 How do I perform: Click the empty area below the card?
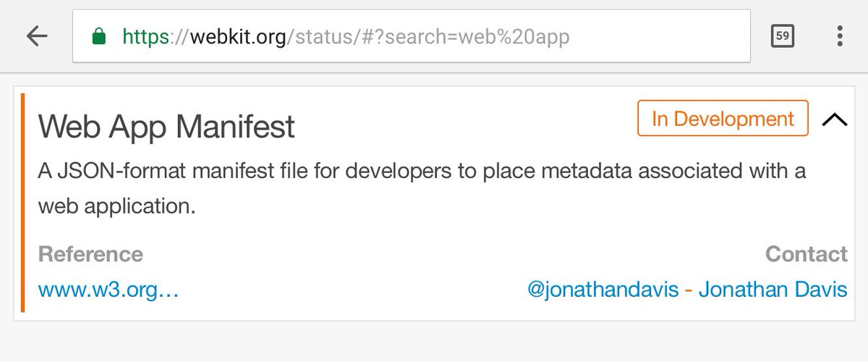pyautogui.click(x=434, y=342)
